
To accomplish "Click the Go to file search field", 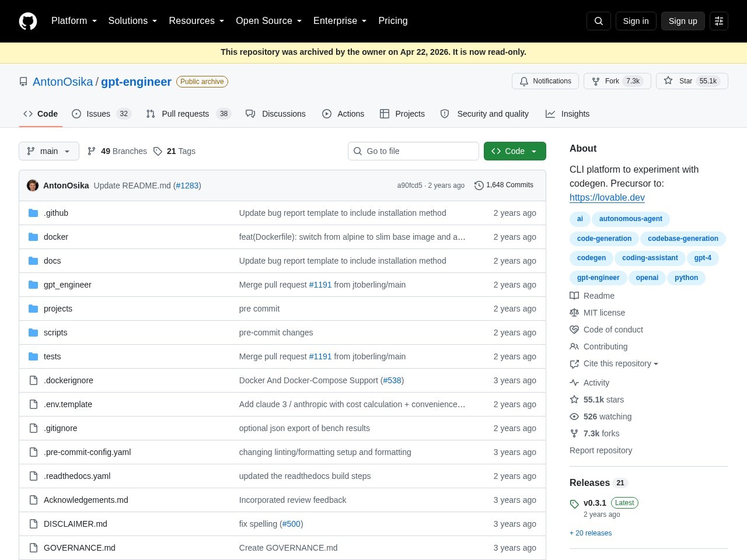I will (413, 151).
